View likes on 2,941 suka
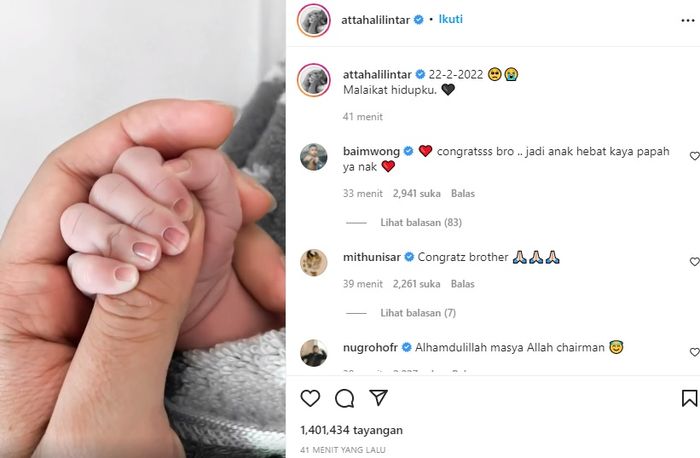 coord(417,193)
